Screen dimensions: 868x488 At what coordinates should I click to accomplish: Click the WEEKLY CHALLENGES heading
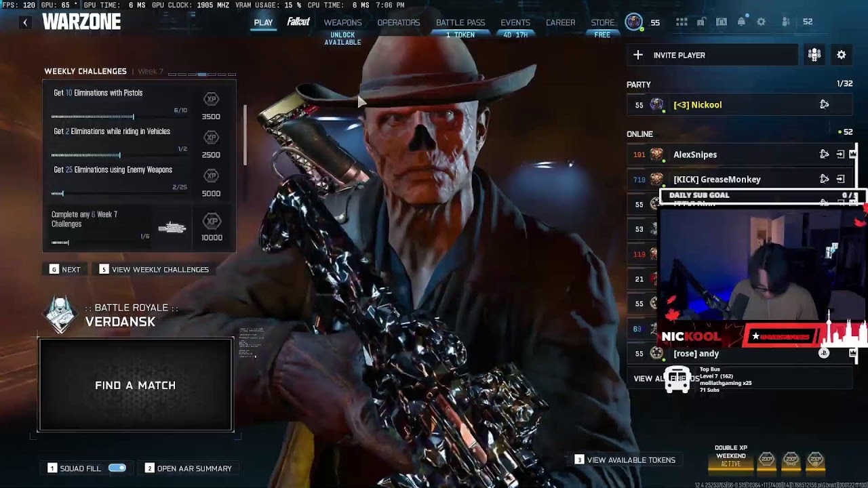click(x=85, y=71)
